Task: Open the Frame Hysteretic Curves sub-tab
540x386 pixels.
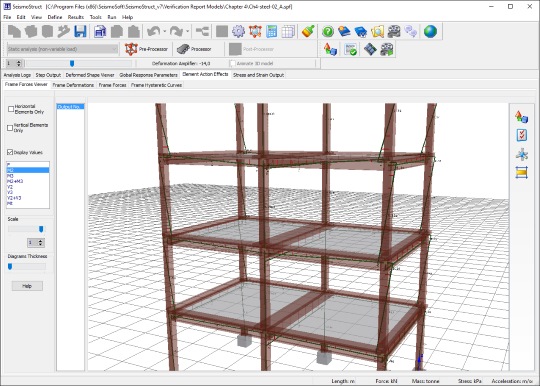Action: 156,85
